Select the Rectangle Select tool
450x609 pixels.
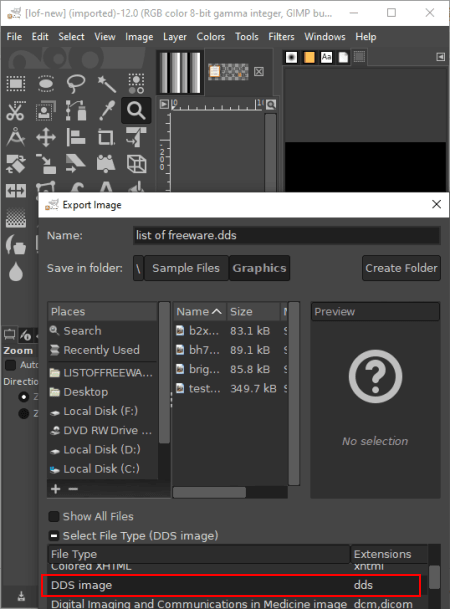coord(16,84)
